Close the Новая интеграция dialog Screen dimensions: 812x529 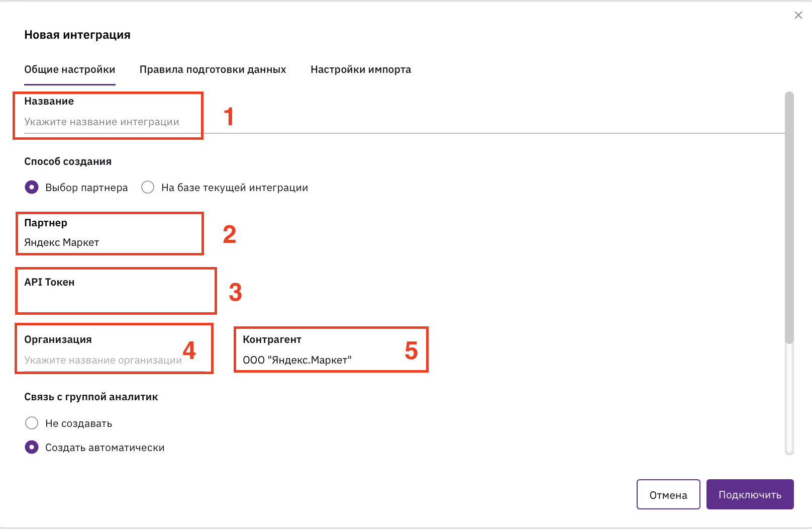[x=798, y=15]
